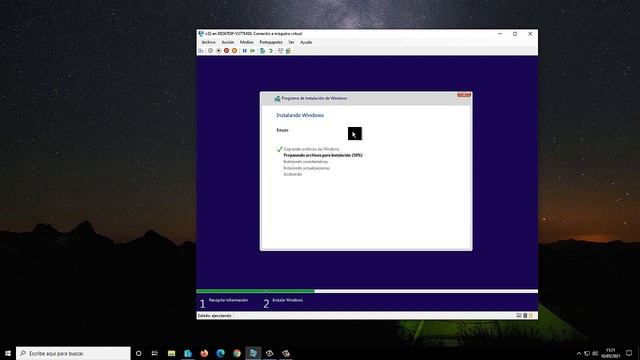Open the Ayuda menu
The width and height of the screenshot is (640, 360).
pyautogui.click(x=306, y=42)
